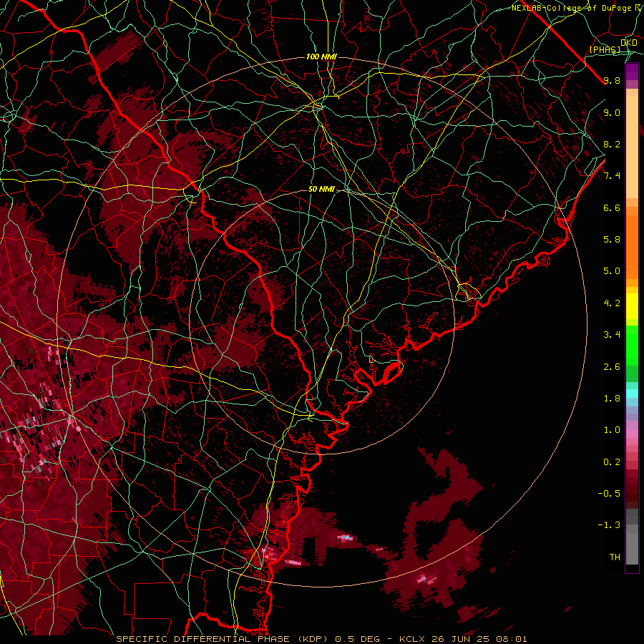644x644 pixels.
Task: Click the 9.0 value on the color scale
Action: tap(612, 112)
